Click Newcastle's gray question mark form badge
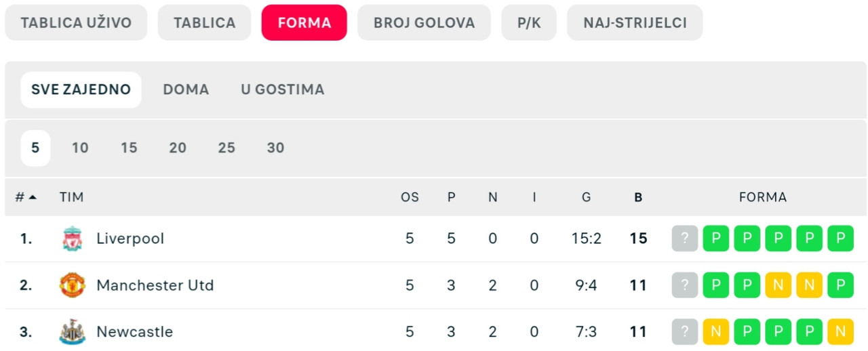This screenshot has width=868, height=351. click(684, 332)
